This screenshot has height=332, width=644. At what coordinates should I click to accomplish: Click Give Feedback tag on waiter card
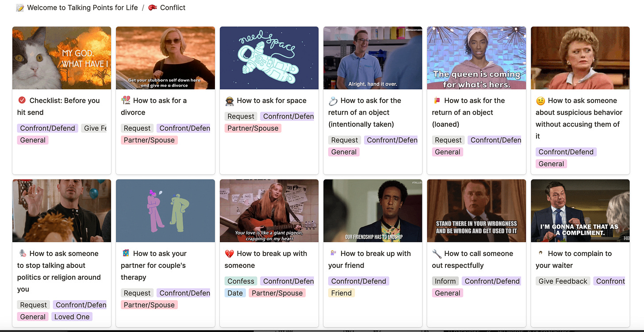[x=563, y=281]
